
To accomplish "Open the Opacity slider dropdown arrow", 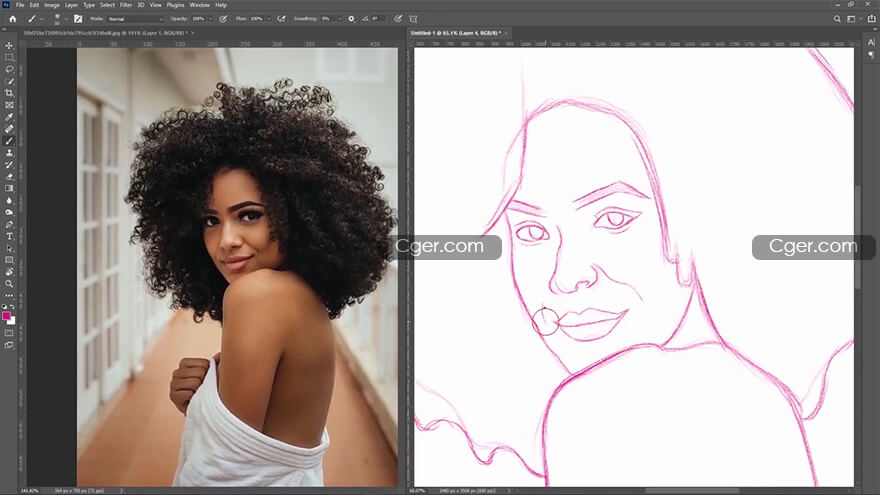I will tap(211, 19).
